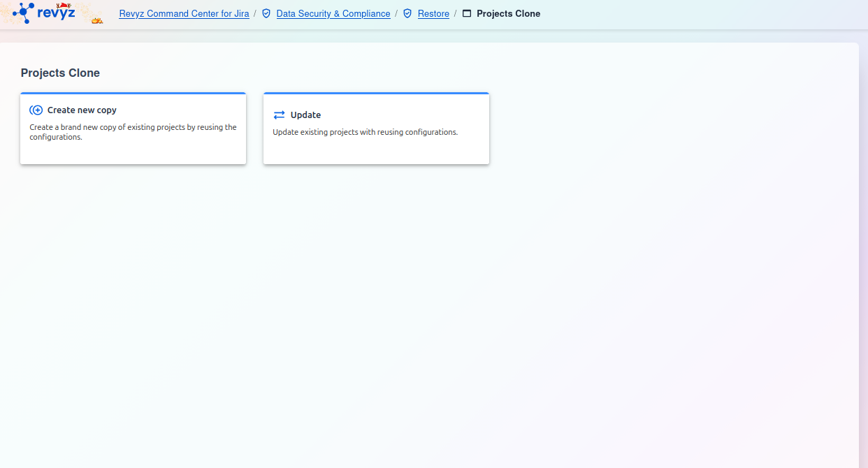Click the small festive decoration beside the logo
This screenshot has width=868, height=468.
pyautogui.click(x=97, y=20)
